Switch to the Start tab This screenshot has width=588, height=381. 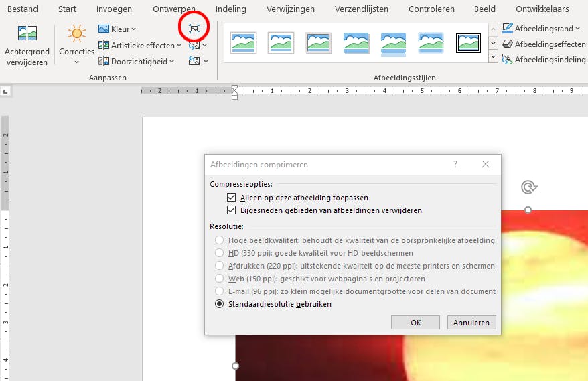click(67, 9)
